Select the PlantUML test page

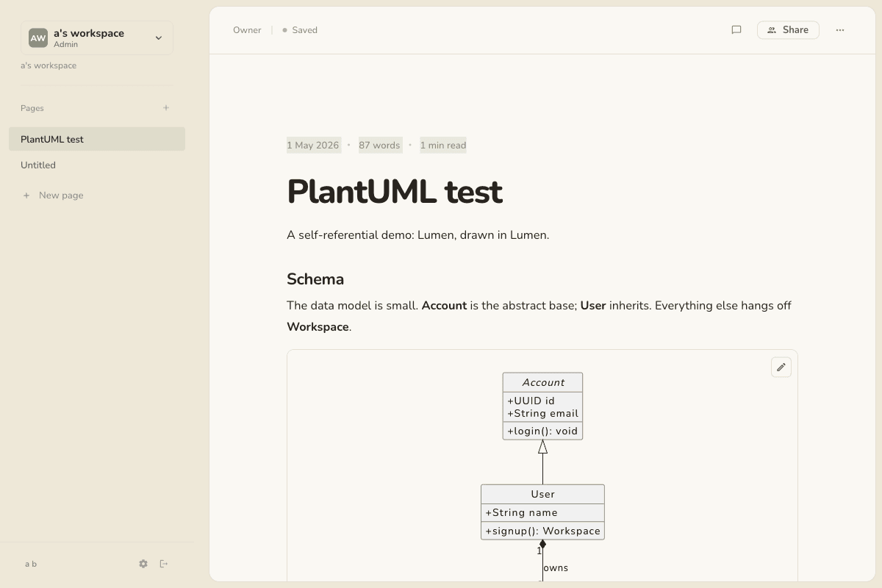tap(97, 139)
